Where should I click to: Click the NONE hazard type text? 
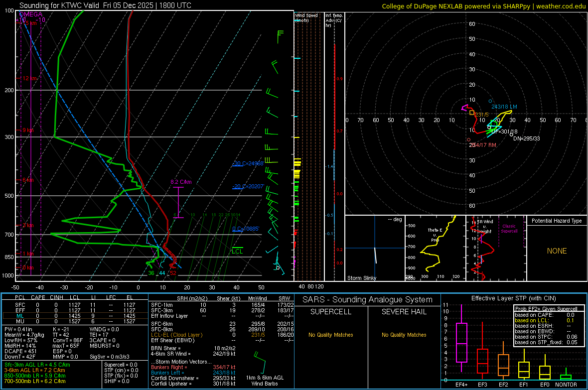click(557, 251)
